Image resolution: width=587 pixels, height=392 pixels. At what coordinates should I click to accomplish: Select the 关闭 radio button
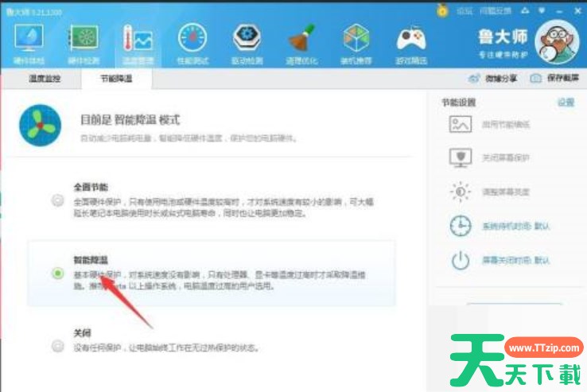(x=57, y=346)
